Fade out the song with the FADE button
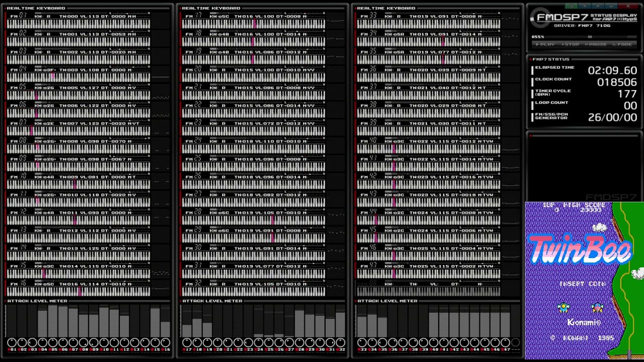Screen dimensions: 644x362 tap(622, 44)
